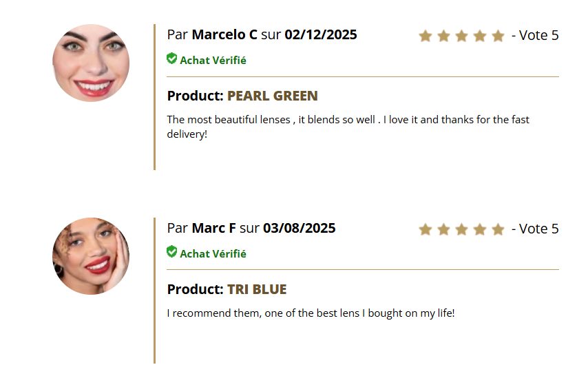The width and height of the screenshot is (588, 387).
Task: Click the verified shield icon on Marc F's review
Action: click(x=172, y=252)
